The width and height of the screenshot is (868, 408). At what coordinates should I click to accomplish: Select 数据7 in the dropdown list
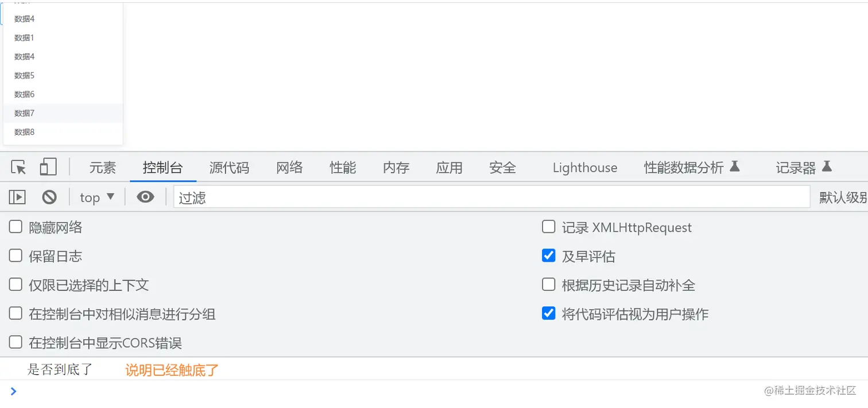[63, 113]
